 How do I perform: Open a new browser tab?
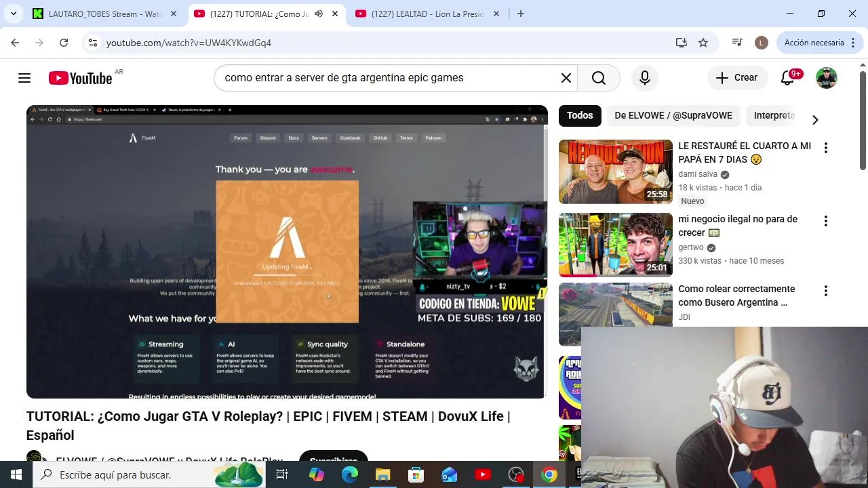[521, 14]
